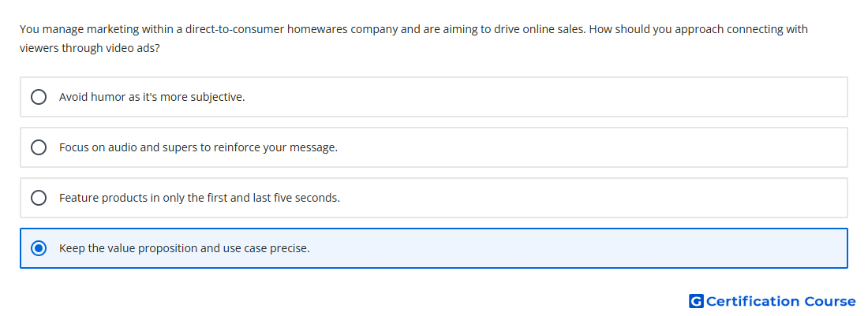This screenshot has width=868, height=316.
Task: Click the blue G logo icon
Action: pyautogui.click(x=696, y=301)
